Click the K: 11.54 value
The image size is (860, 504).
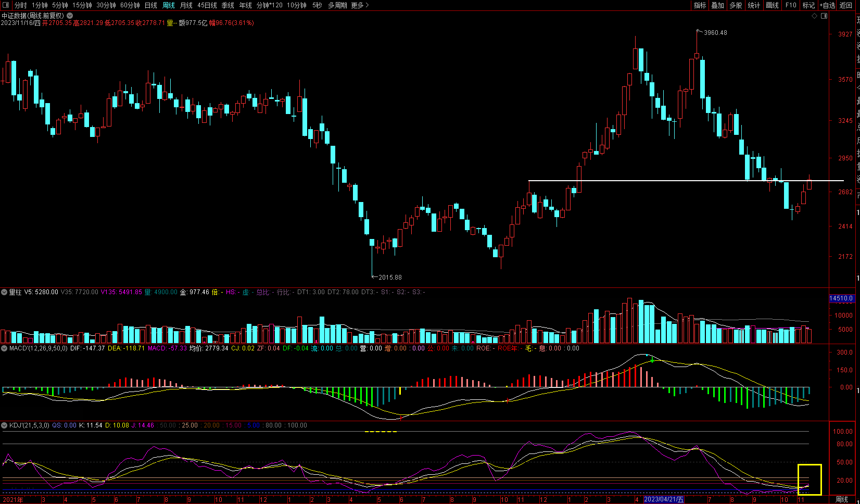91,425
